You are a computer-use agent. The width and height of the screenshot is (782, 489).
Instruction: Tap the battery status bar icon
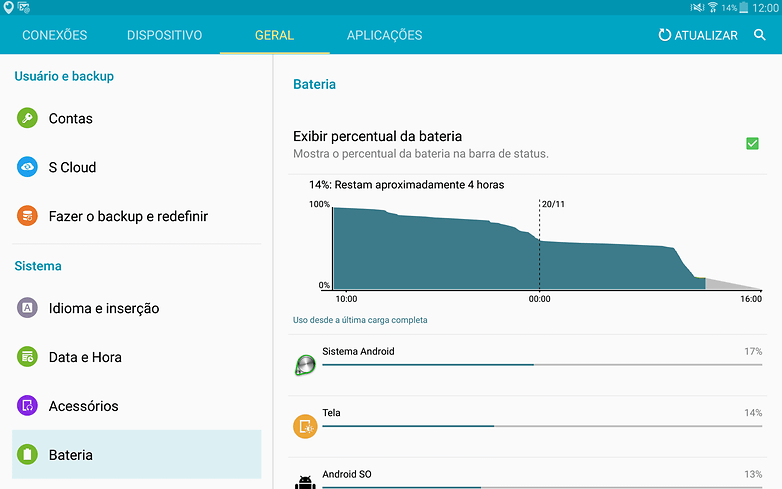tap(744, 7)
